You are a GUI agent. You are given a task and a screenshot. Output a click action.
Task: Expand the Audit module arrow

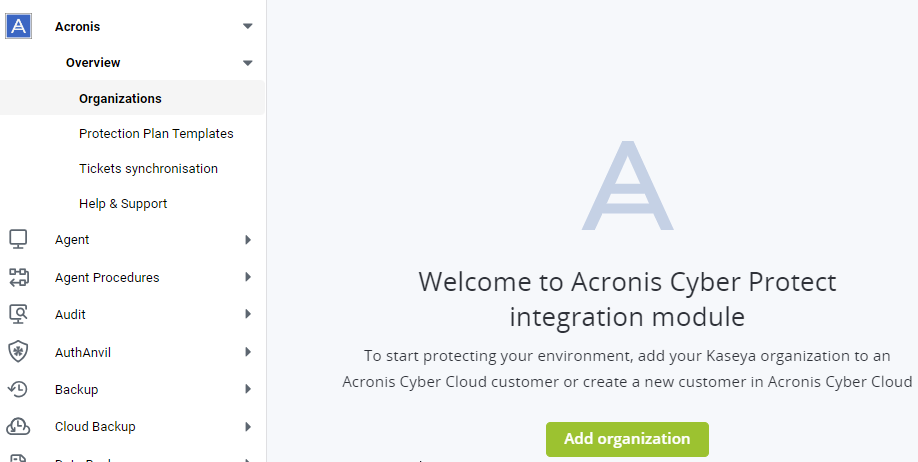click(x=248, y=314)
